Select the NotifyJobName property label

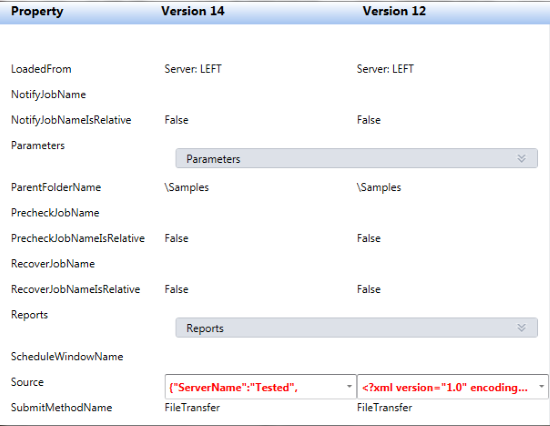click(x=48, y=95)
